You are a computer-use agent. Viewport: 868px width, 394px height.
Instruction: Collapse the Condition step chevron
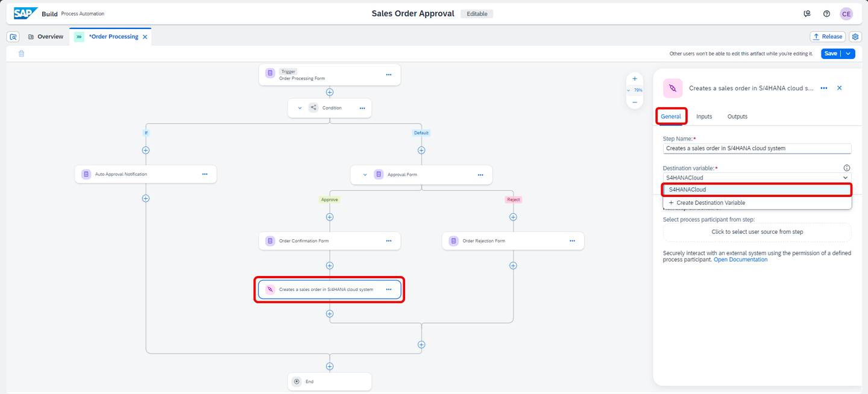(300, 108)
